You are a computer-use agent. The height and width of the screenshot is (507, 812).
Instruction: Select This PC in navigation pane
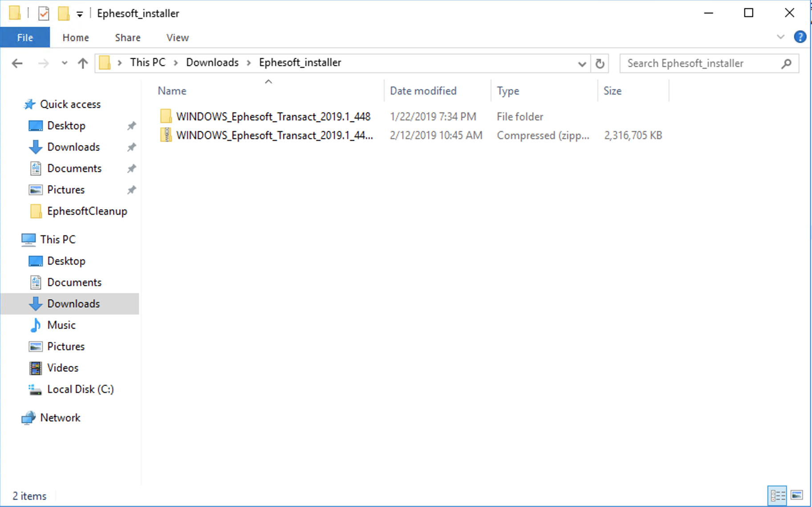[58, 240]
